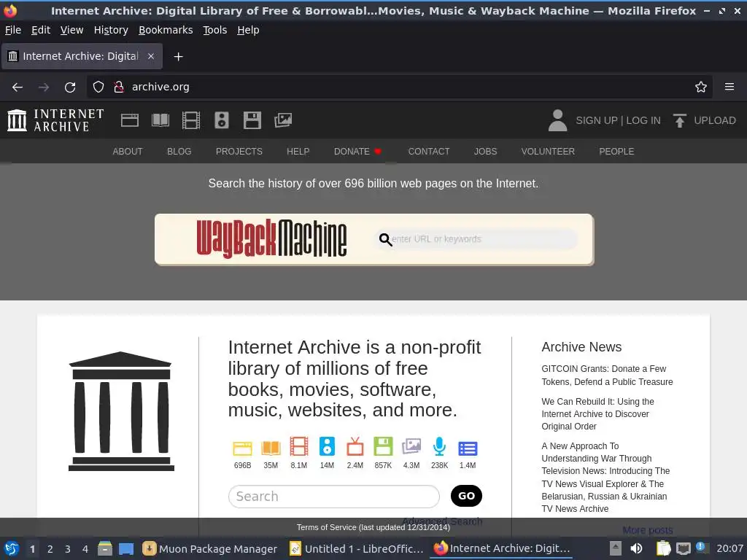
Task: Click the VOLUNTEER navigation link
Action: pos(548,152)
